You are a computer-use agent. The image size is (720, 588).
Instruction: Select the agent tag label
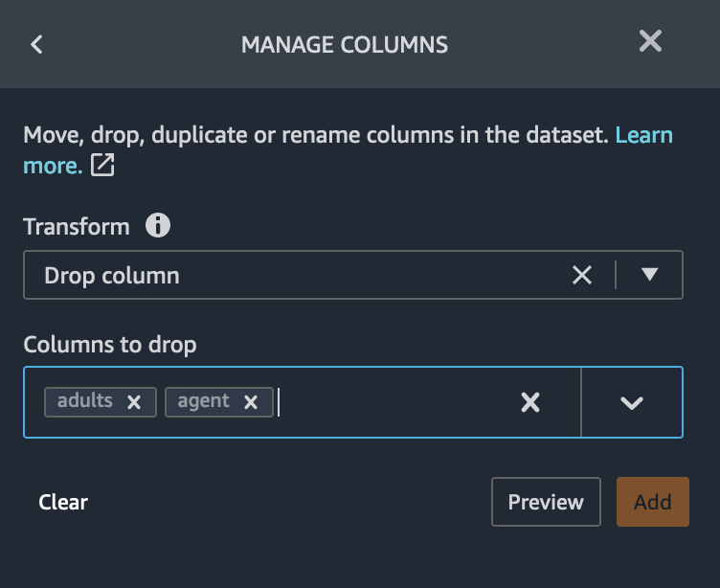(x=203, y=401)
